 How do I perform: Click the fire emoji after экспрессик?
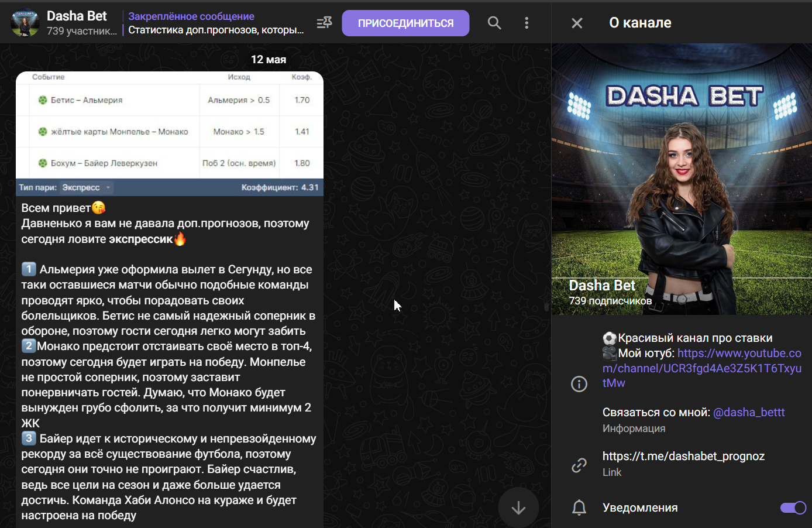180,239
